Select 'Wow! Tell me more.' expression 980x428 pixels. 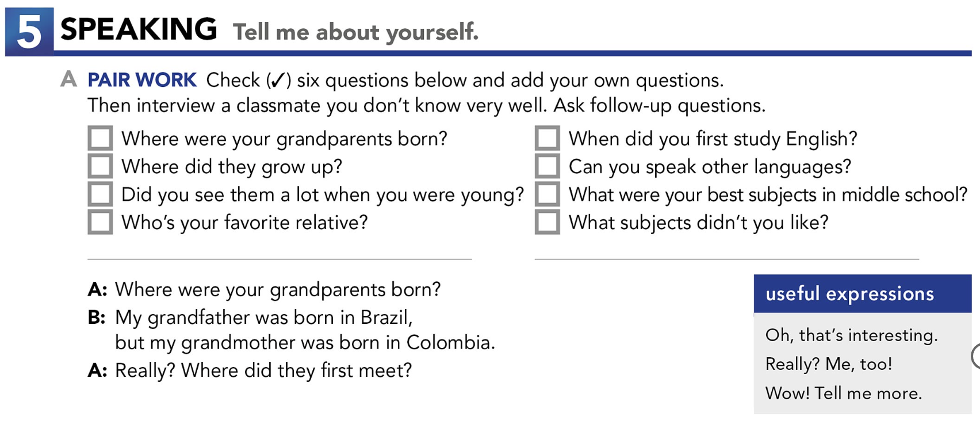coord(844,393)
